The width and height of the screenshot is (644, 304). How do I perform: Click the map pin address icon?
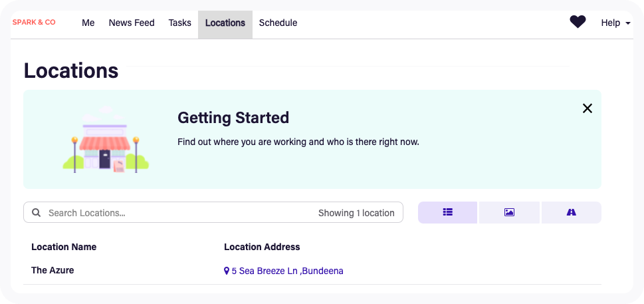click(227, 271)
